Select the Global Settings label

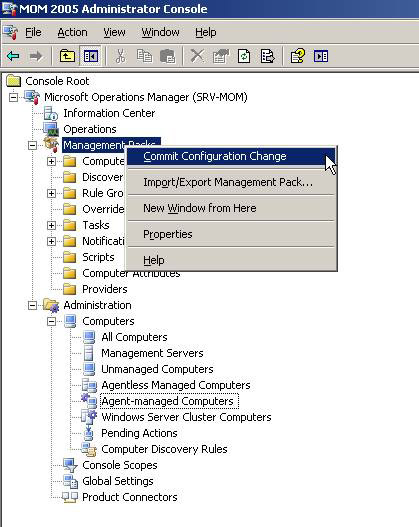pyautogui.click(x=118, y=481)
